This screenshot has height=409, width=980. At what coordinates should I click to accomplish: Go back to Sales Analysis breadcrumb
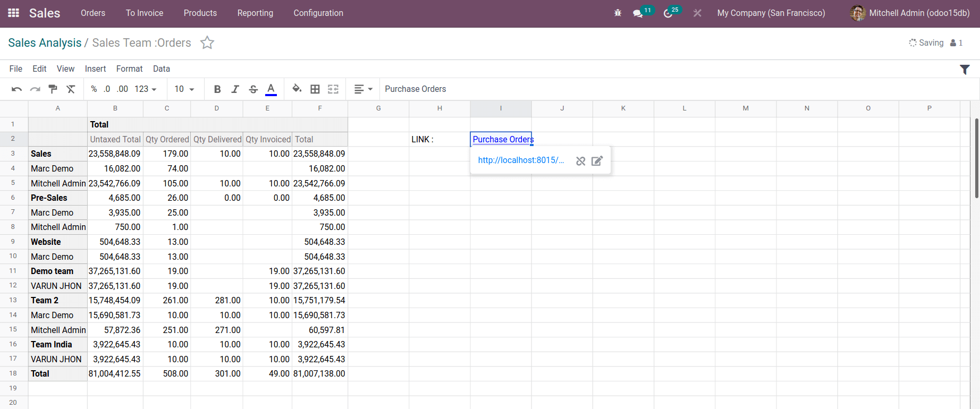pos(45,42)
